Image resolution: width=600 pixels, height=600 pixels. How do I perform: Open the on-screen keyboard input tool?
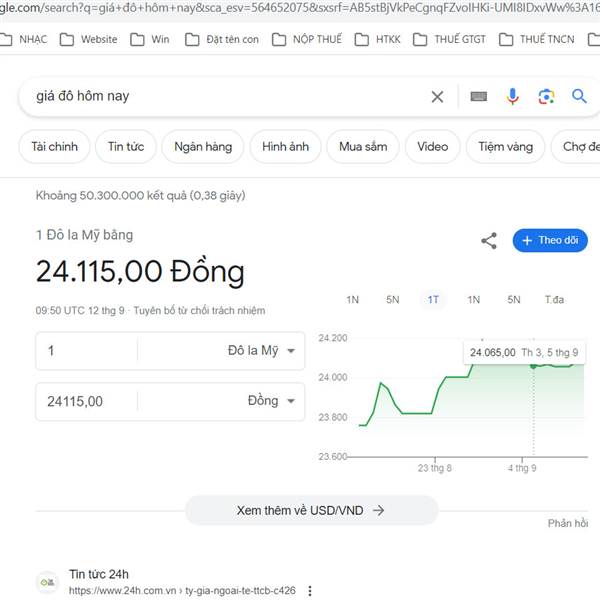click(478, 97)
